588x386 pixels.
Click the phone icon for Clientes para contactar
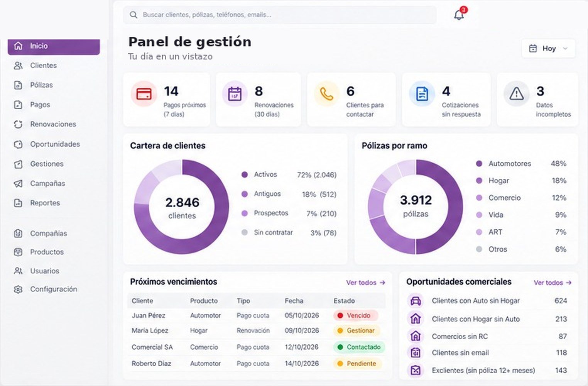click(326, 94)
